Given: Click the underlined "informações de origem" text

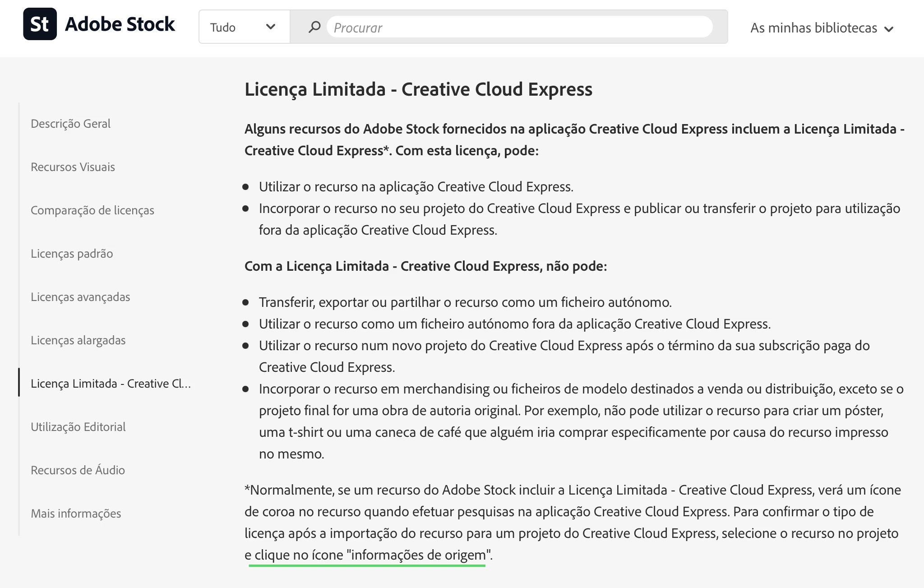Looking at the screenshot, I should pyautogui.click(x=418, y=555).
